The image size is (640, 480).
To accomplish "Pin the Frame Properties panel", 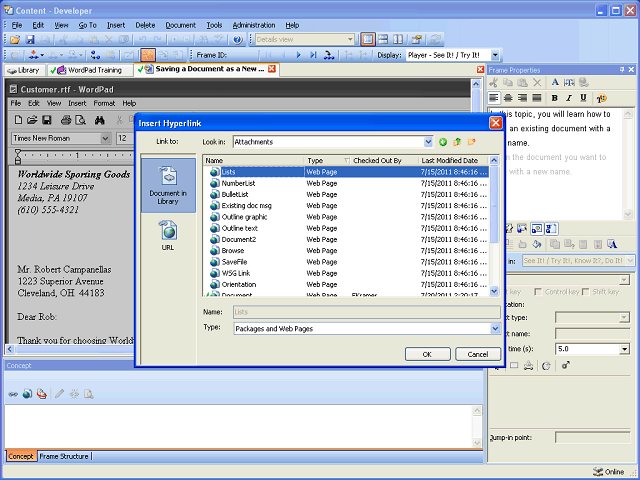I will (622, 70).
